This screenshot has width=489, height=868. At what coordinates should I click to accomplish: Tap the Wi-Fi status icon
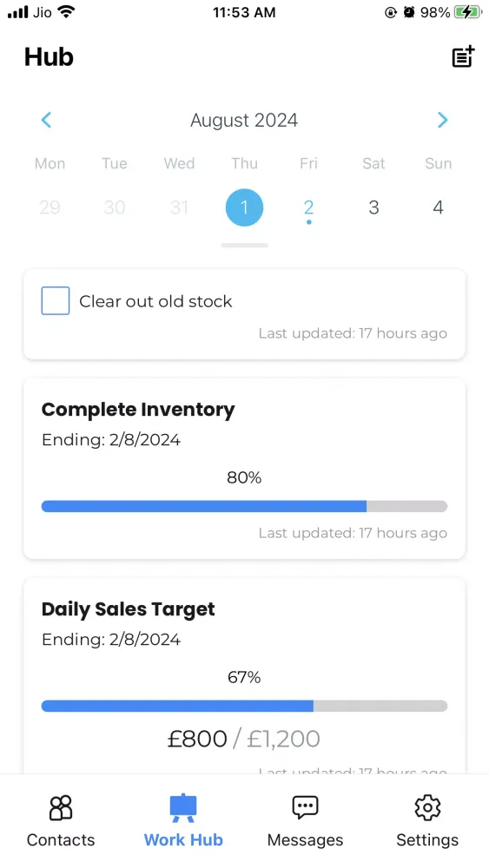pos(67,11)
